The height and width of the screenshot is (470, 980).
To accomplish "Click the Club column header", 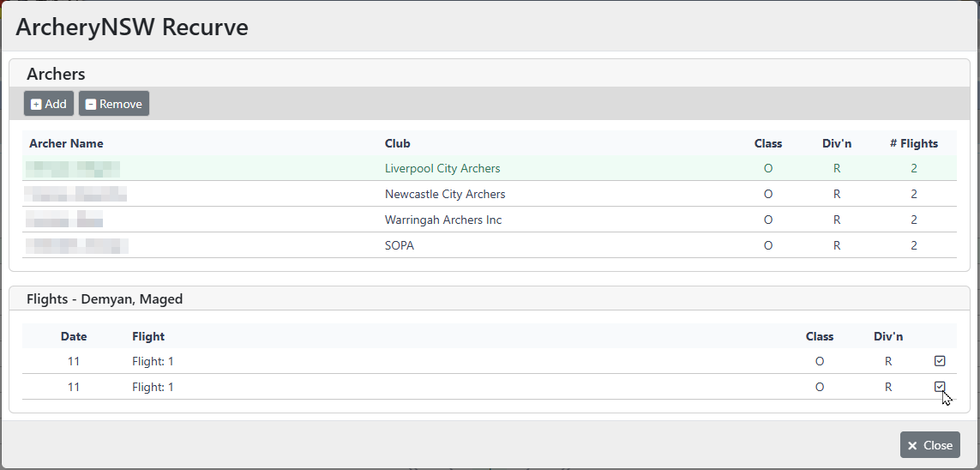I will click(398, 143).
